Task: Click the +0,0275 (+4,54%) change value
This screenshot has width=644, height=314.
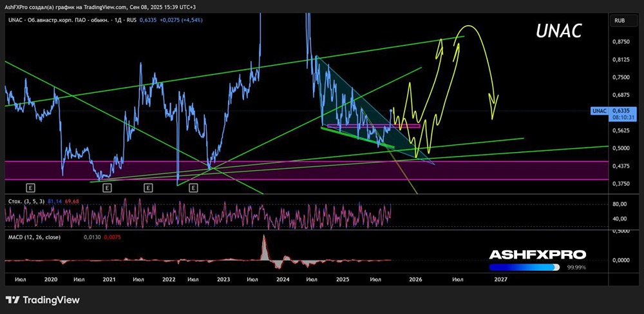Action: 181,20
